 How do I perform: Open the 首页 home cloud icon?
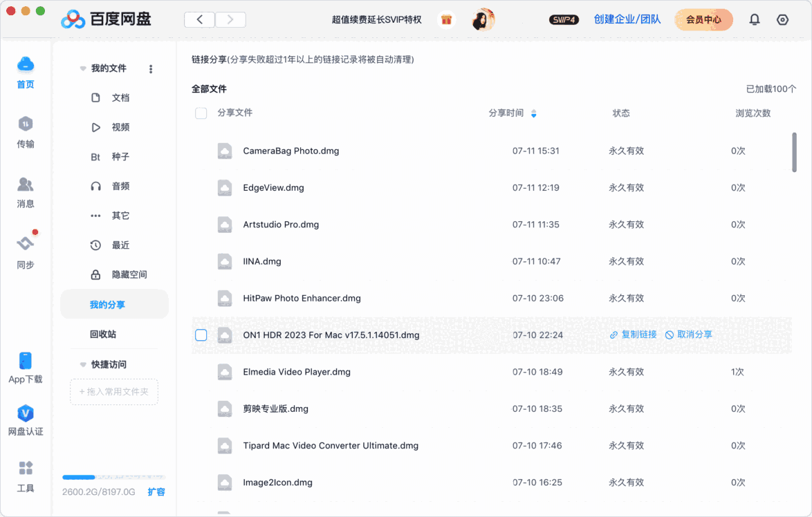pyautogui.click(x=26, y=65)
